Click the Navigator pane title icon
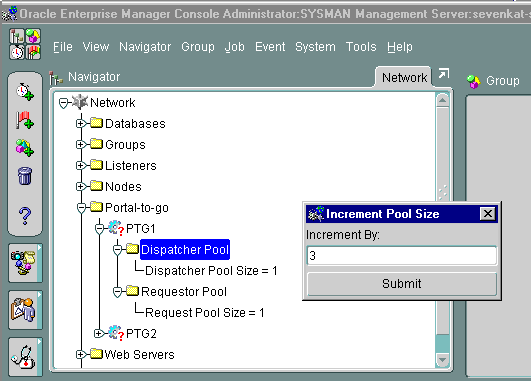Image resolution: width=531 pixels, height=381 pixels. pyautogui.click(x=56, y=78)
